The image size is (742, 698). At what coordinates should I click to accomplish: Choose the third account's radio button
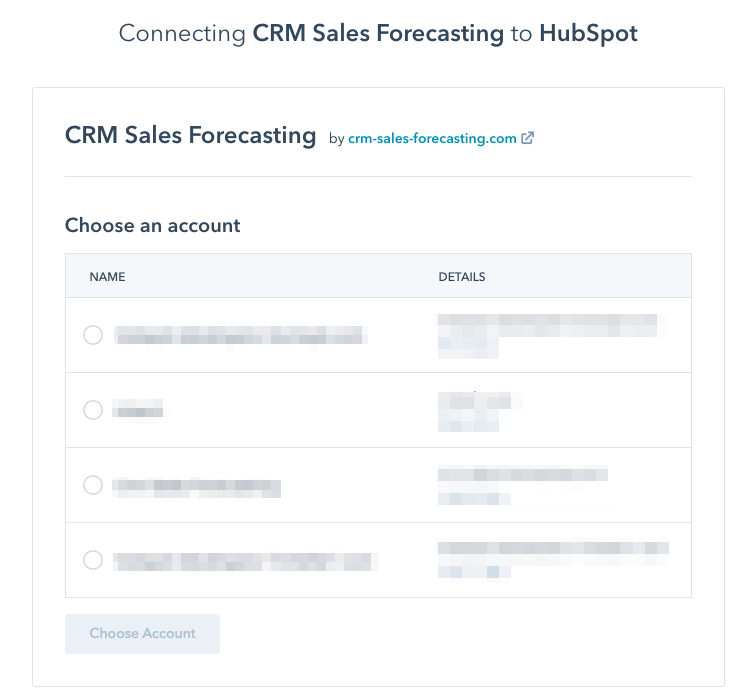(x=93, y=485)
